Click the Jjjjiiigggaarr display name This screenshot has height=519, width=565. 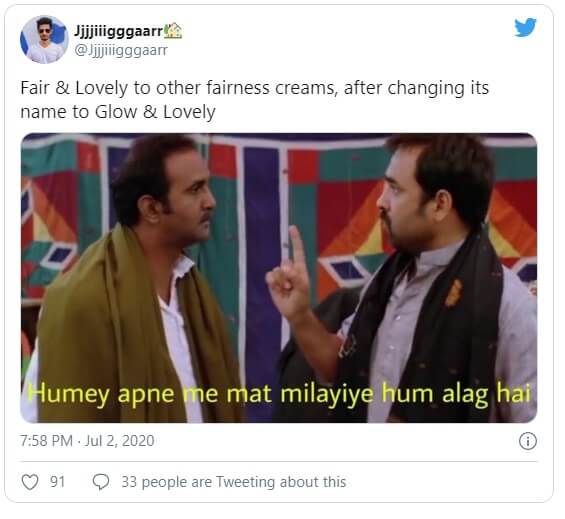coord(119,32)
